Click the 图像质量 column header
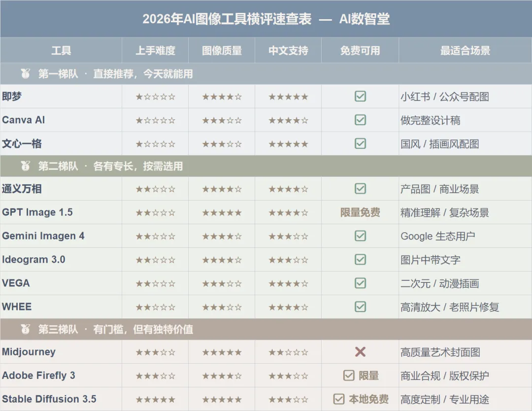The height and width of the screenshot is (411, 532). point(222,51)
